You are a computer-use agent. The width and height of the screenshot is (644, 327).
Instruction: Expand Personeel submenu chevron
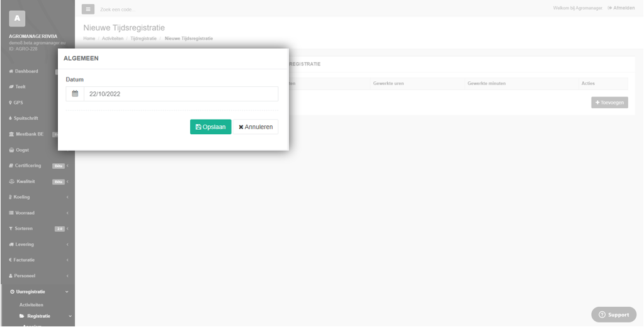tap(67, 275)
